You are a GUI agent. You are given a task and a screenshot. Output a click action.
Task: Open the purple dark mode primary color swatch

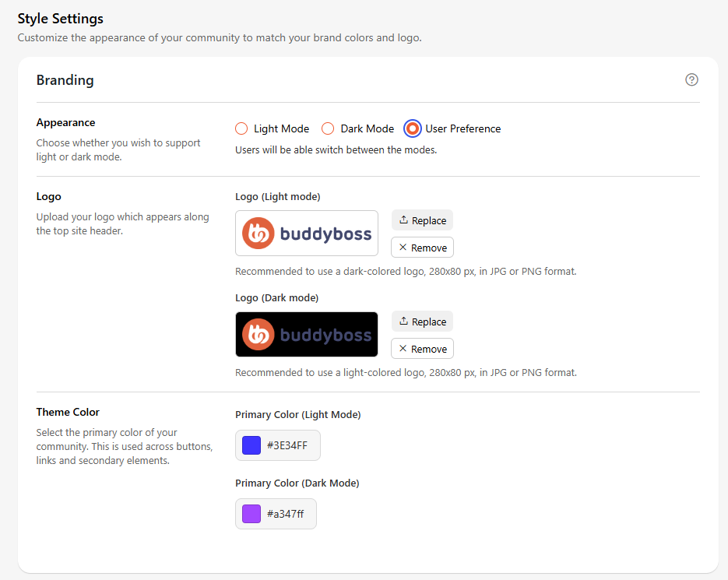point(251,514)
